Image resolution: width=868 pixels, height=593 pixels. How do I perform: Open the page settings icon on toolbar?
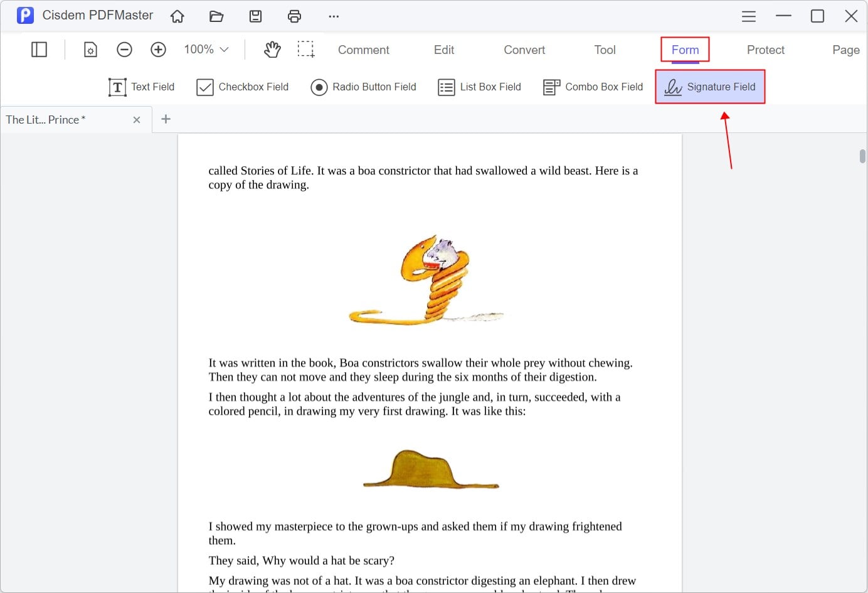[90, 49]
